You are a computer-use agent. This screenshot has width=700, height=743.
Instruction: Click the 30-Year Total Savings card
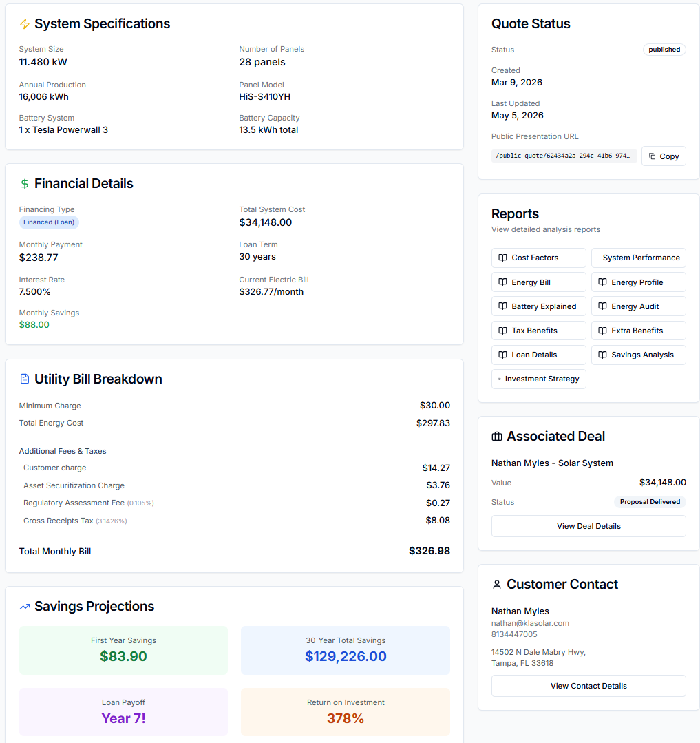[x=346, y=650]
